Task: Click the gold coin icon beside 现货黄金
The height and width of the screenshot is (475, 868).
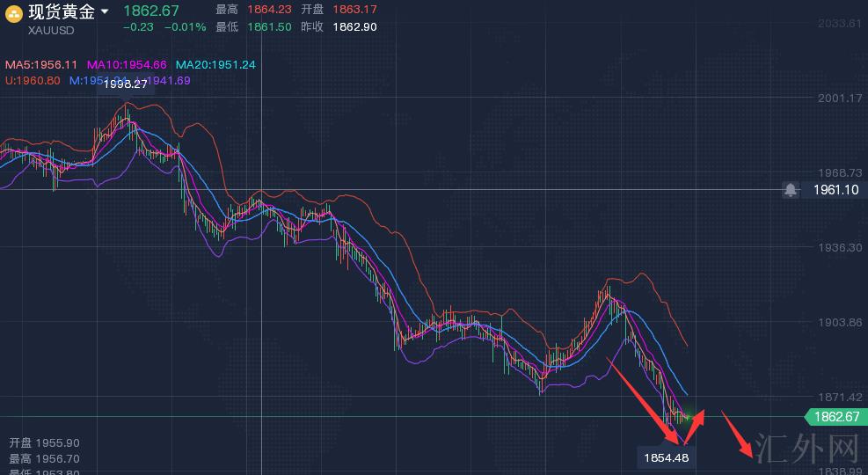Action: pos(15,12)
